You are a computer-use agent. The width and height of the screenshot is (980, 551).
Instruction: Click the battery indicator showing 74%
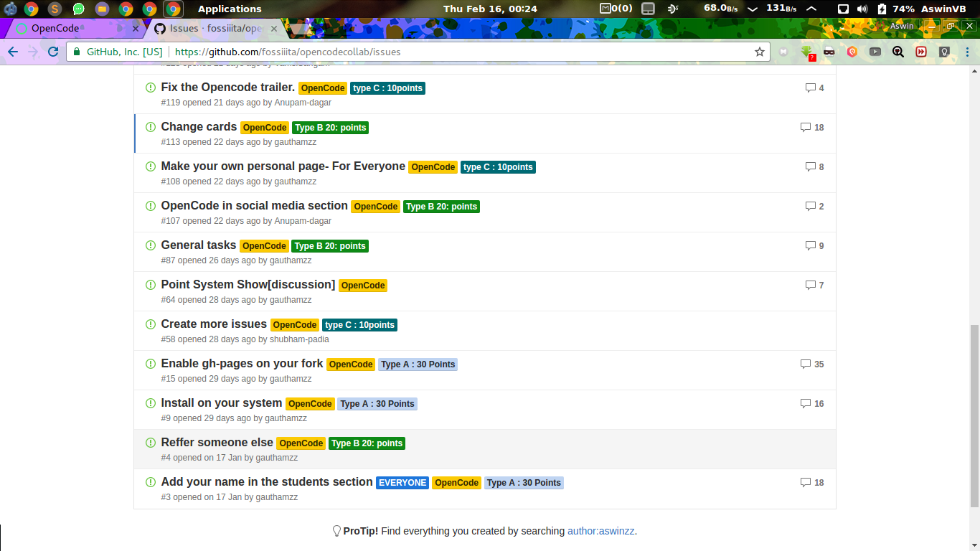point(896,9)
